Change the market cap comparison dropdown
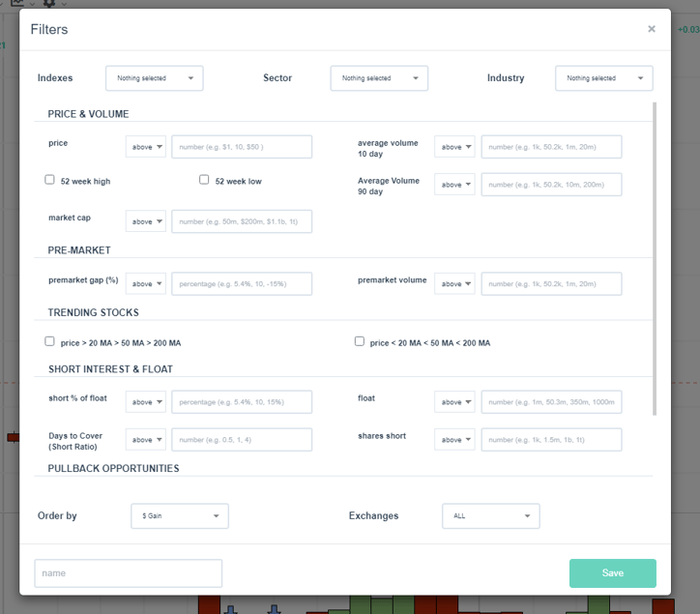Viewport: 700px width, 614px height. pyautogui.click(x=146, y=221)
